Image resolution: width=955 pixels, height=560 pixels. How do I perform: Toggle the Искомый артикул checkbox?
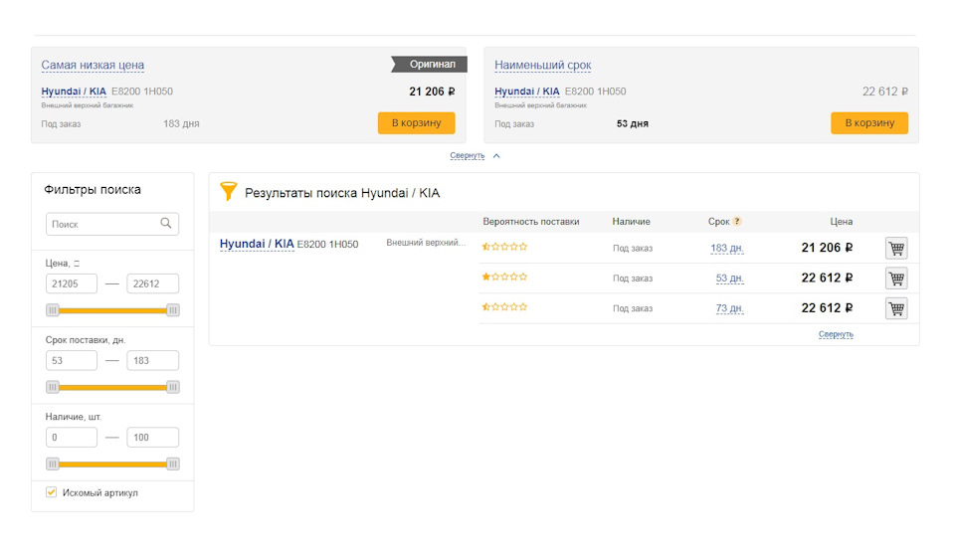point(51,492)
